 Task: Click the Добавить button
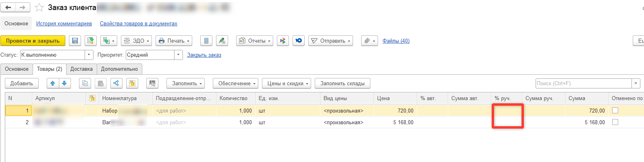[22, 83]
